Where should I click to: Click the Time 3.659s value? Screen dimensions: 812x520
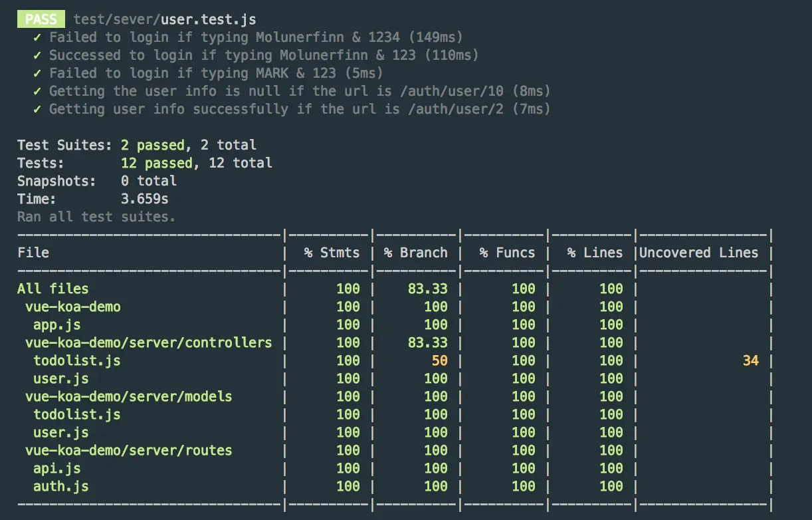point(145,199)
